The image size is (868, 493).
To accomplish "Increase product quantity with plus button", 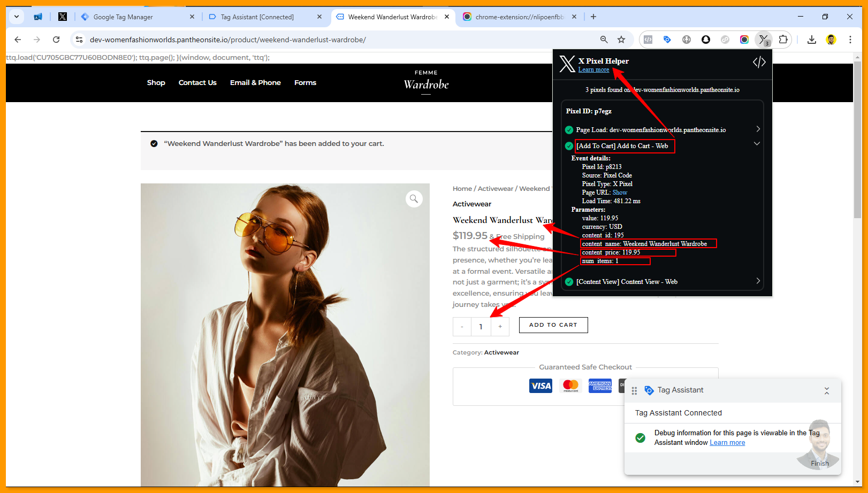I will (x=500, y=327).
